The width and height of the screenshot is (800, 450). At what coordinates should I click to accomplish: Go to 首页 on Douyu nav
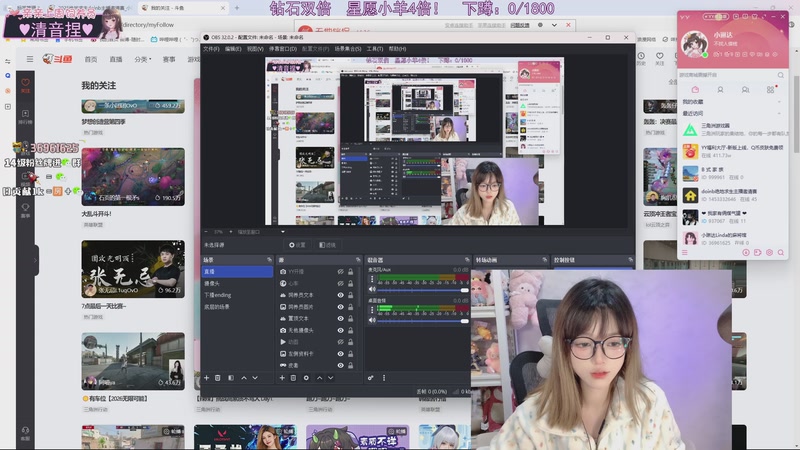click(x=91, y=59)
